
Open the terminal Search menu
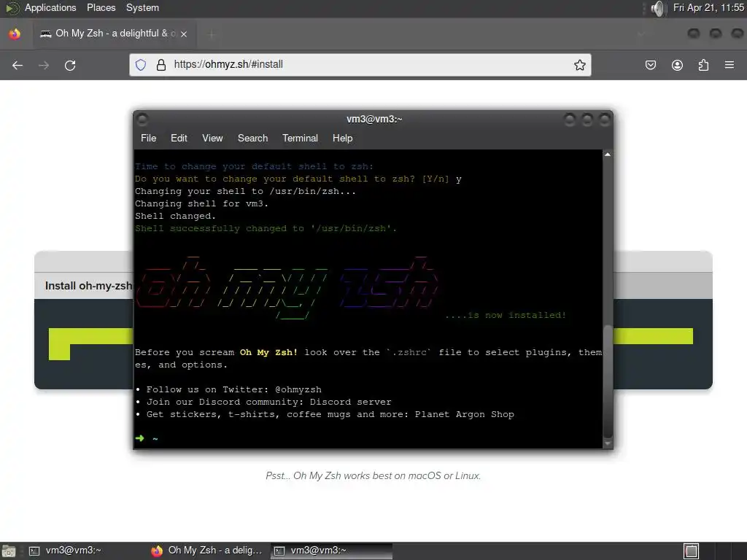[252, 138]
